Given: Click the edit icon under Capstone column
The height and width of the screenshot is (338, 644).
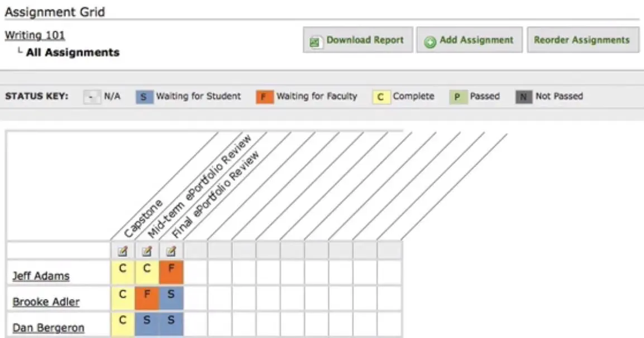Looking at the screenshot, I should tap(123, 251).
